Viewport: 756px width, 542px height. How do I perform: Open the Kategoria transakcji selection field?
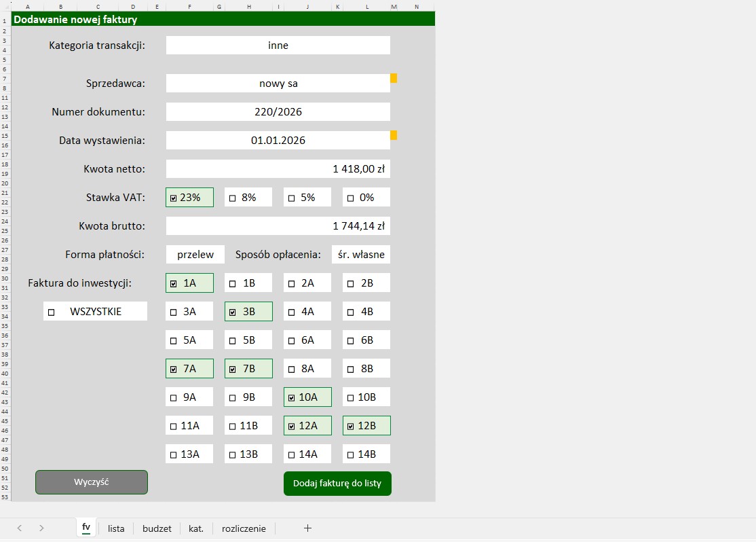tap(278, 46)
